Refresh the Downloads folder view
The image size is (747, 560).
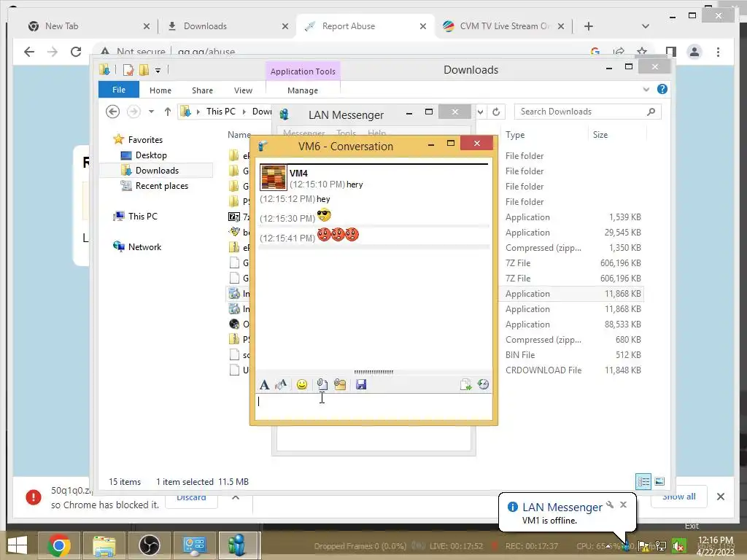coord(496,112)
